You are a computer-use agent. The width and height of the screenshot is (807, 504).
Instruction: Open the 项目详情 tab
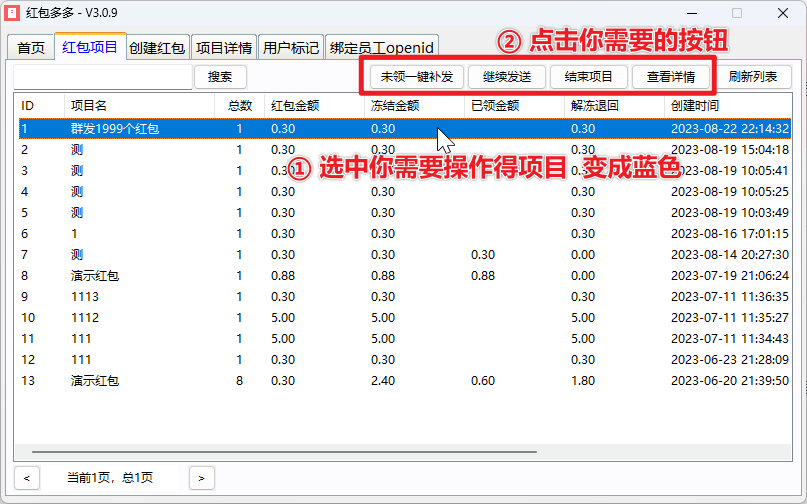point(223,48)
